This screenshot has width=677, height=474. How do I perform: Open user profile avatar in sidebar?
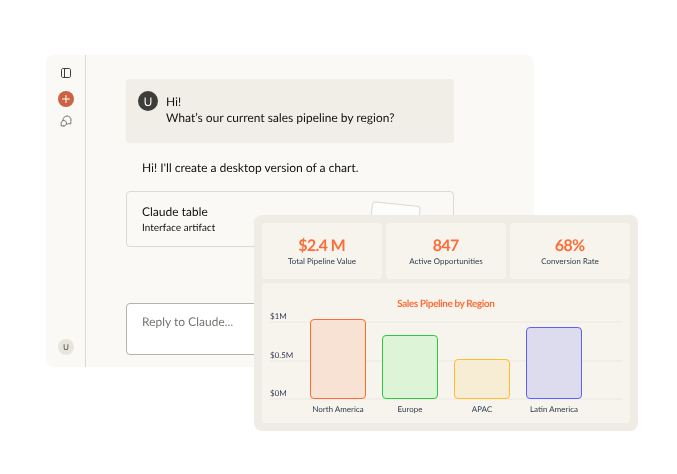click(66, 347)
